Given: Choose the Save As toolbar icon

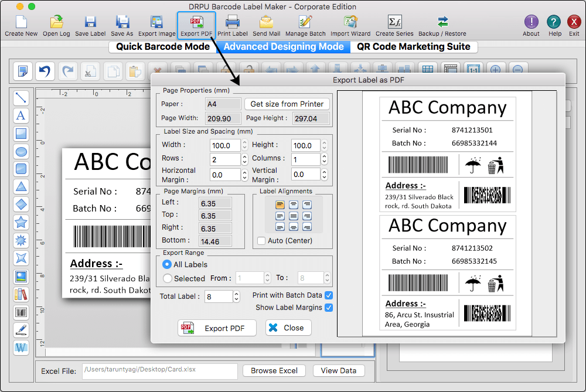Looking at the screenshot, I should [122, 26].
